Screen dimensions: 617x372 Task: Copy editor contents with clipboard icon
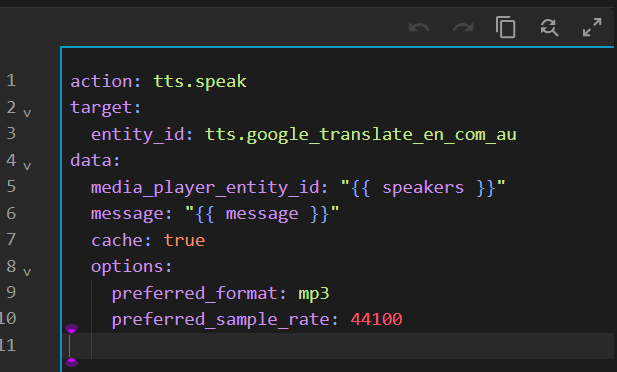point(506,27)
